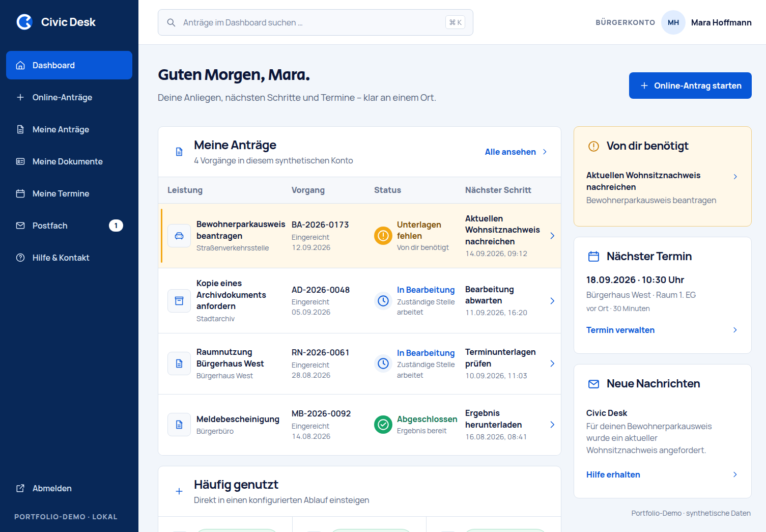Go to Dashboard in the sidebar
Image resolution: width=766 pixels, height=532 pixels.
69,65
